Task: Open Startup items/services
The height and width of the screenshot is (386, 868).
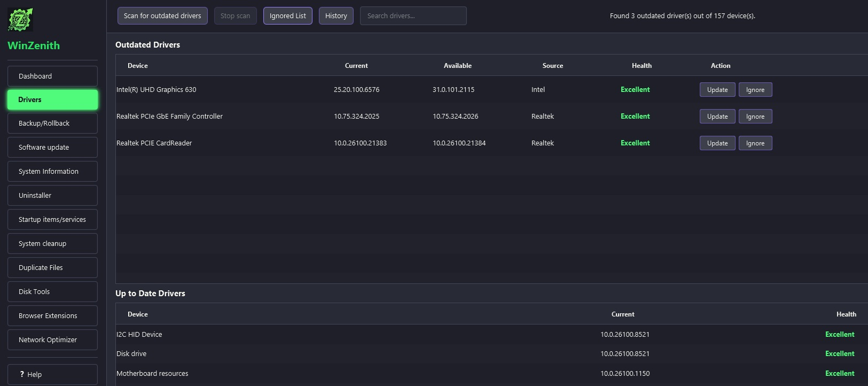Action: (x=52, y=219)
